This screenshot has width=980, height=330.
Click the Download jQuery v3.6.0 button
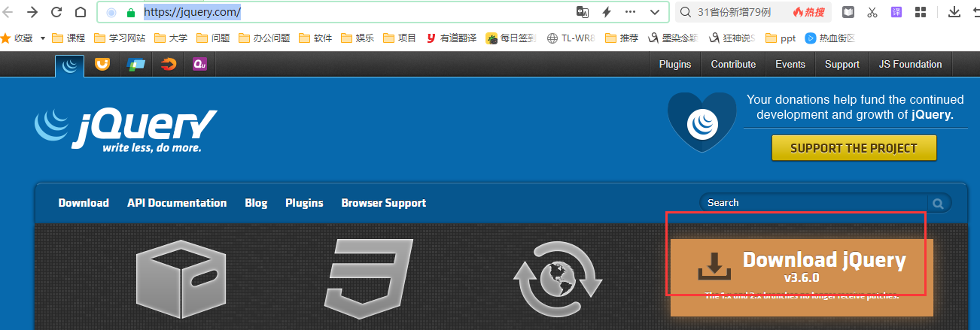click(x=802, y=277)
